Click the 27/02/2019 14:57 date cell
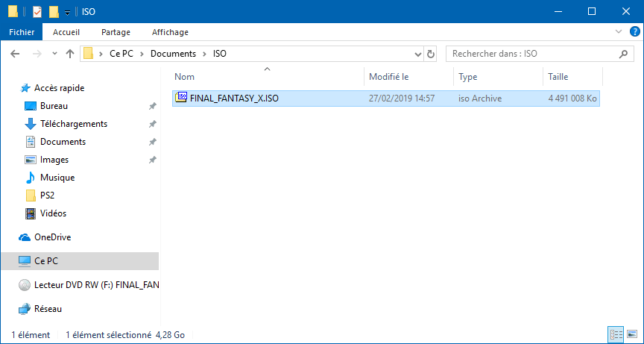Image resolution: width=644 pixels, height=344 pixels. coord(402,98)
